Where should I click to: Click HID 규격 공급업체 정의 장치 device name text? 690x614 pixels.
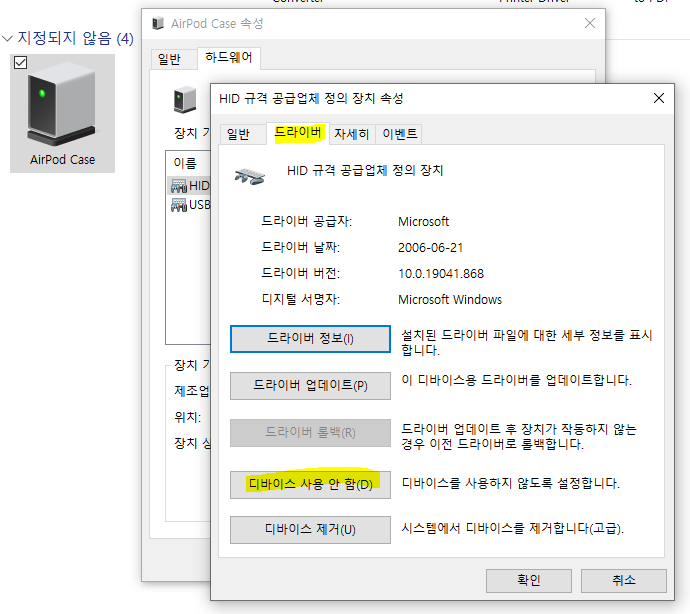tap(365, 170)
